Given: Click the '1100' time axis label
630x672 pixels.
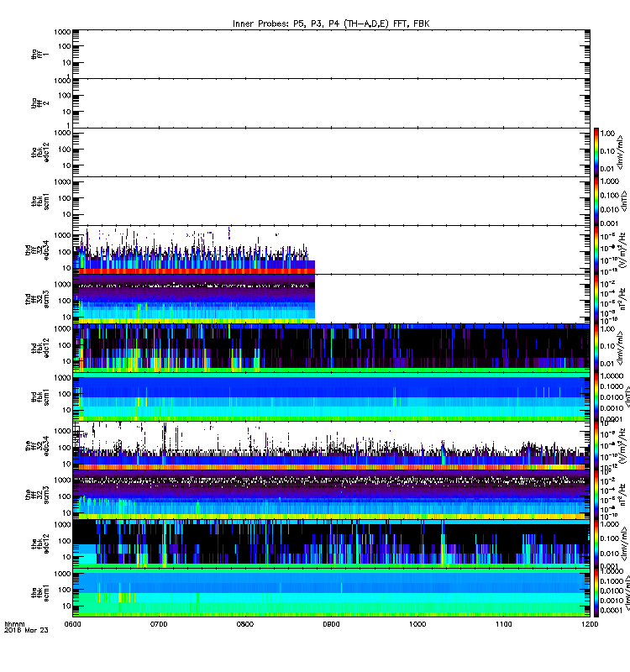Looking at the screenshot, I should click(503, 624).
